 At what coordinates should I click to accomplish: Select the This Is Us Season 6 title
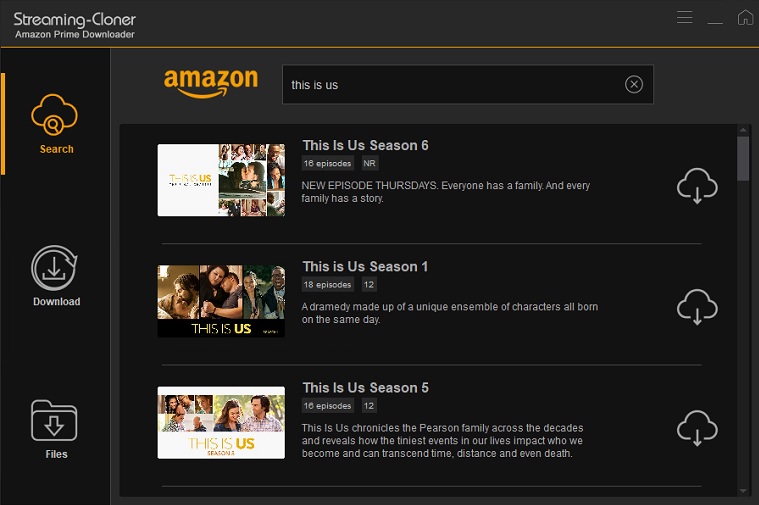[365, 145]
